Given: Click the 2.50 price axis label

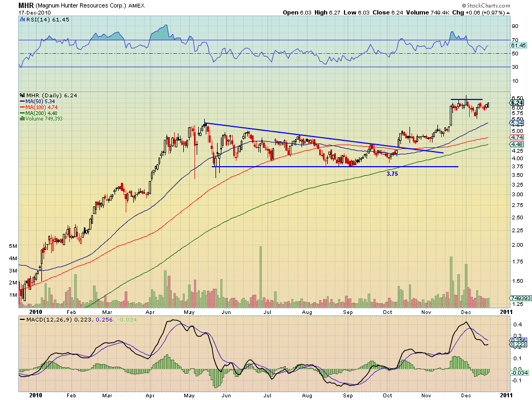Looking at the screenshot, I should tap(517, 217).
